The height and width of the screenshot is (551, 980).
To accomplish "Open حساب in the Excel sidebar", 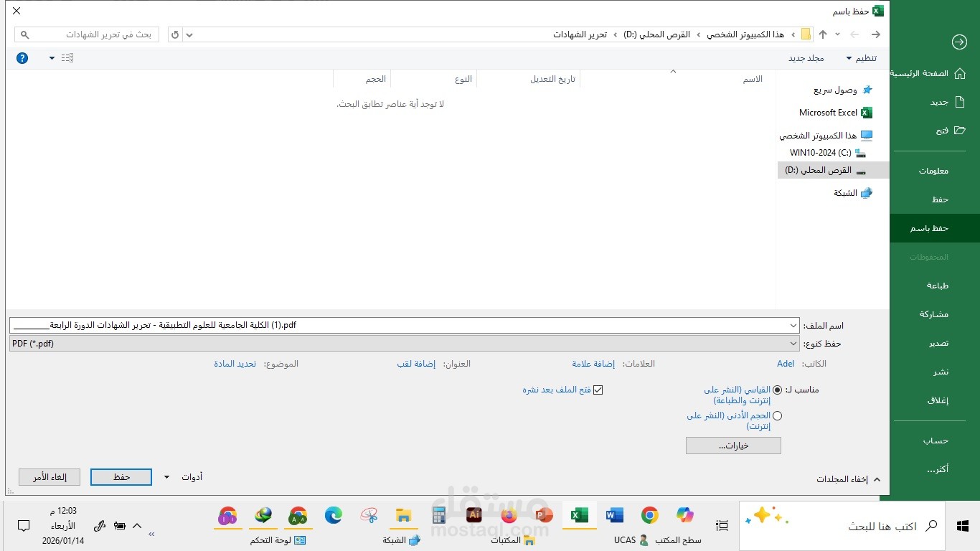I will (x=935, y=441).
